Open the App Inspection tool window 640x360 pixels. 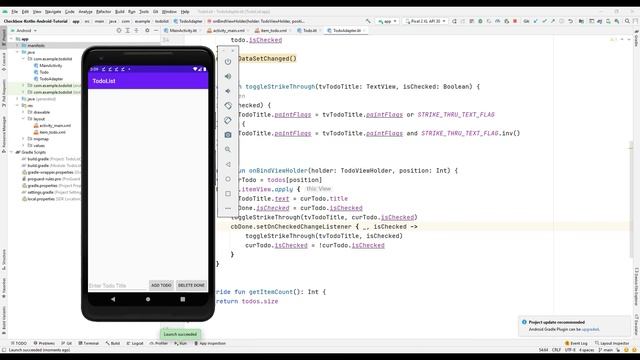(209, 343)
